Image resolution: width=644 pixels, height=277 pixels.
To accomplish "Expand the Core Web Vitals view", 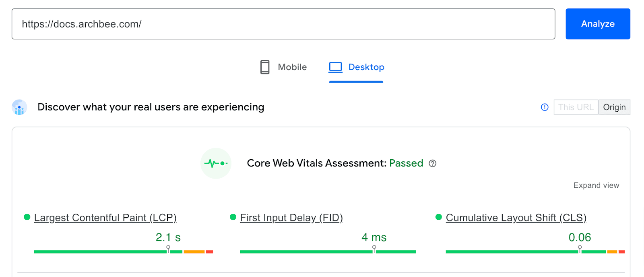I will click(x=596, y=185).
